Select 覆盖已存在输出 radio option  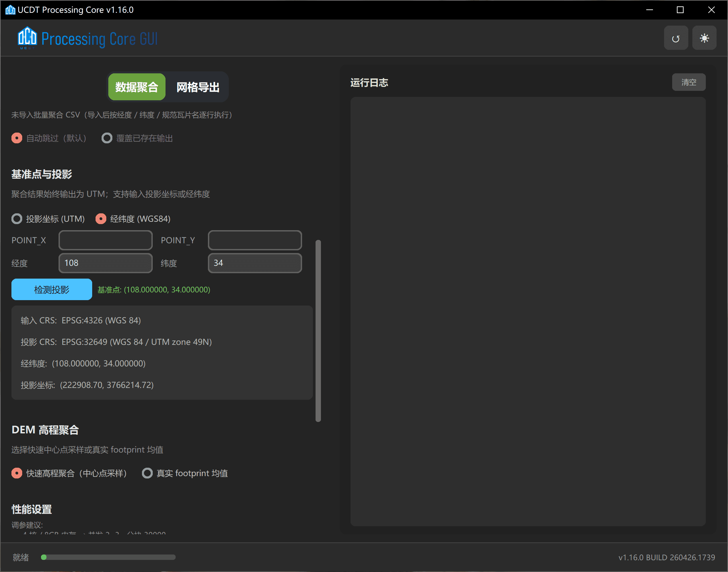click(137, 138)
